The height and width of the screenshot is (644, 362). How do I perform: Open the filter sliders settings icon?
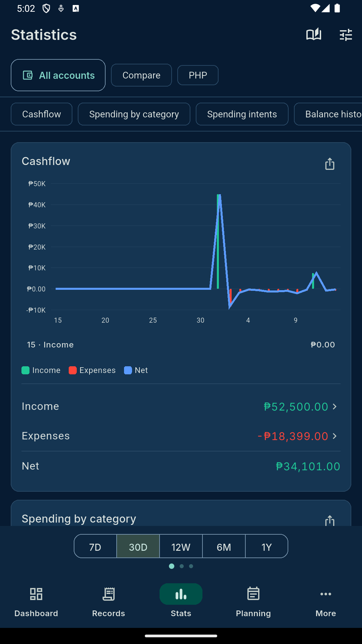346,35
